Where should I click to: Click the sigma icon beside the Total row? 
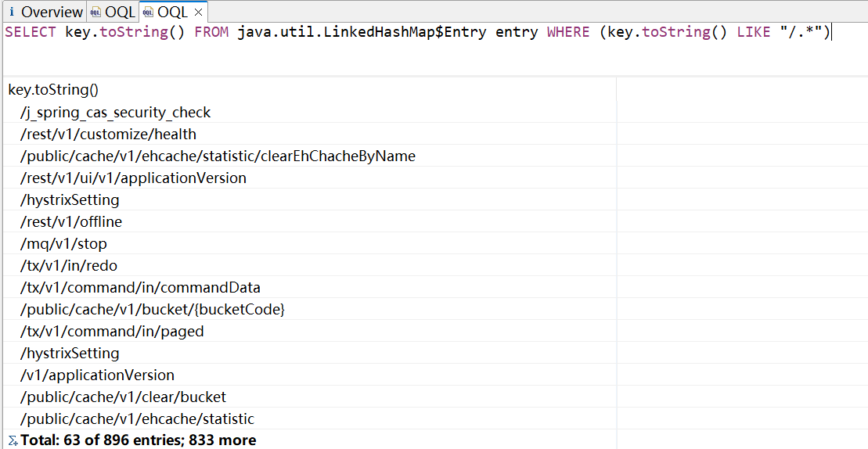(x=13, y=440)
